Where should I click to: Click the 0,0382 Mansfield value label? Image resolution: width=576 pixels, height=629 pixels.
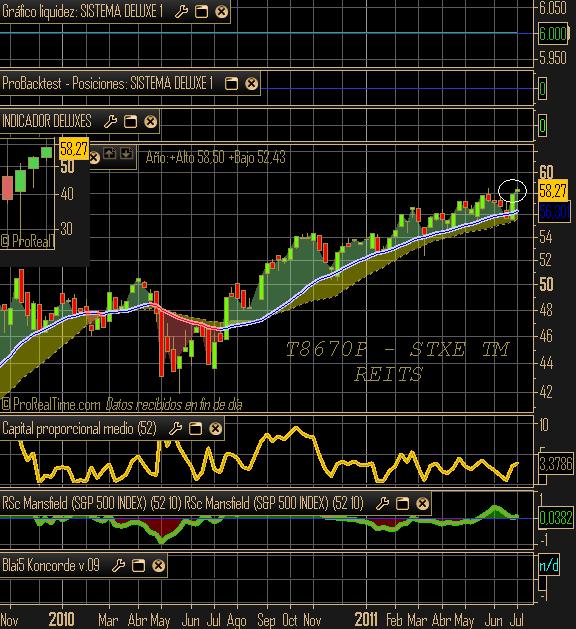pyautogui.click(x=556, y=518)
